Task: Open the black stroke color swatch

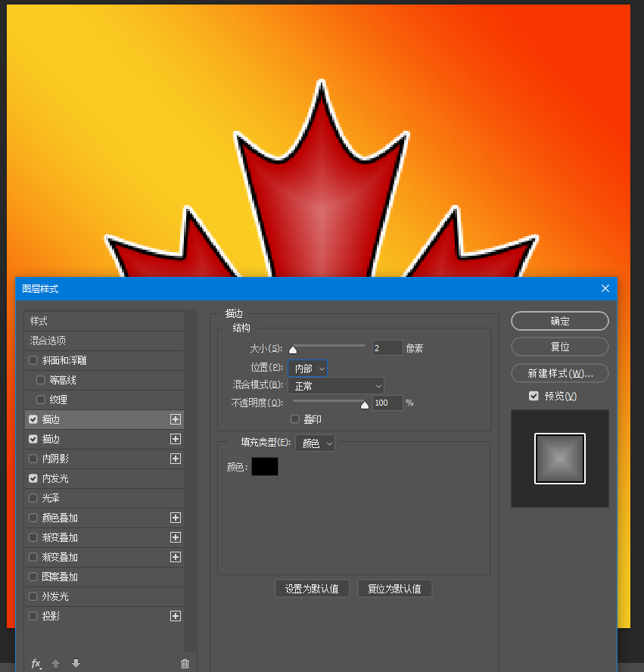Action: 265,466
